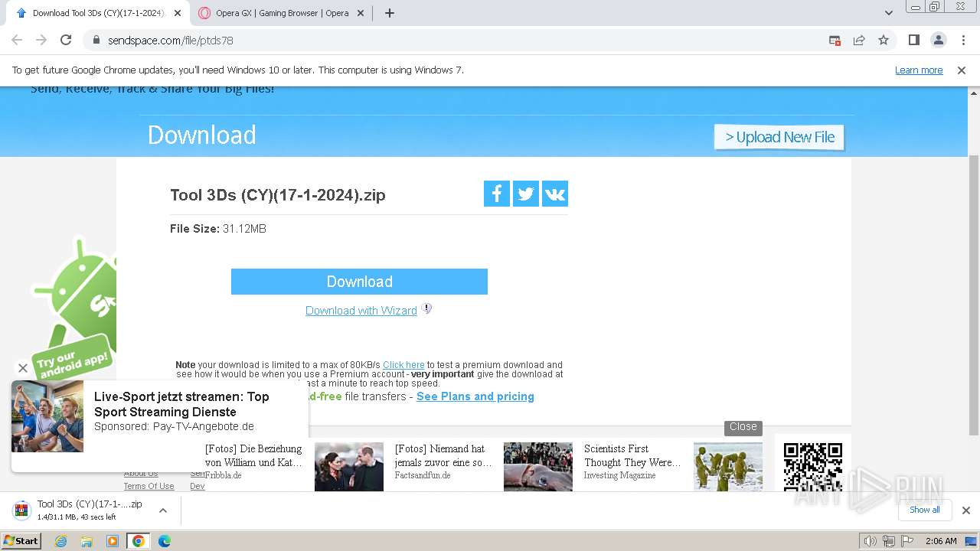Expand the tab search dropdown
The height and width of the screenshot is (551, 980).
pos(888,13)
